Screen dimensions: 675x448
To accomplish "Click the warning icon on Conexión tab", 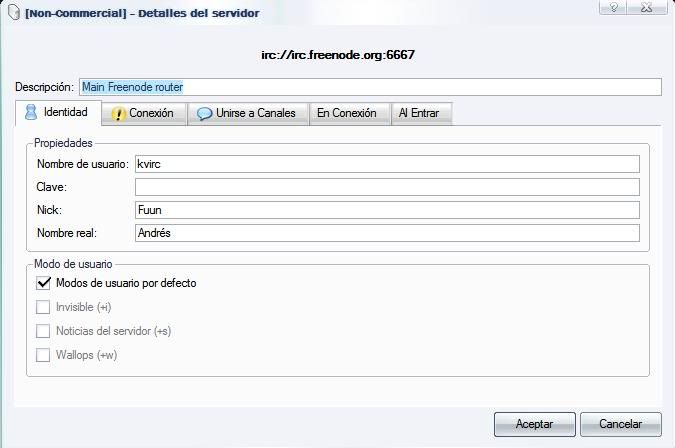I will click(x=118, y=114).
